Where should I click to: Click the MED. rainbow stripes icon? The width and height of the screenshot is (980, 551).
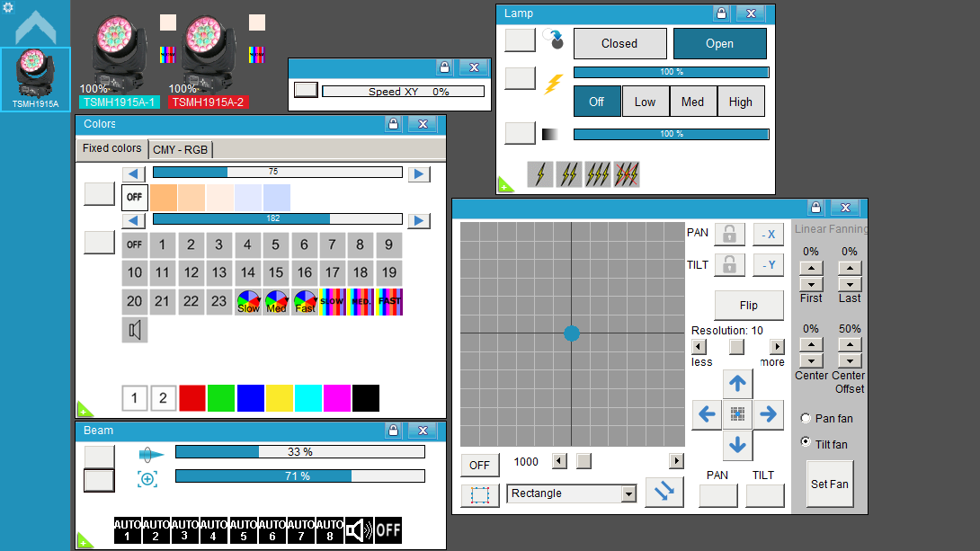(x=361, y=302)
